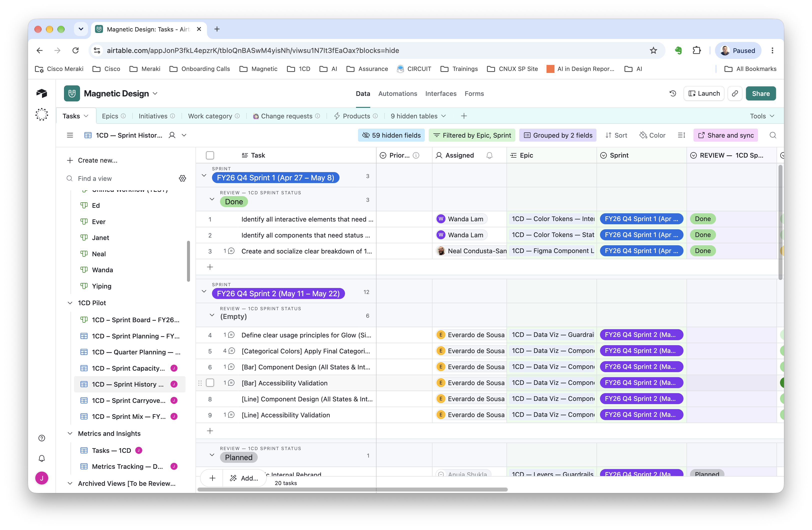Collapse the 1CD Pilot section
The image size is (812, 530).
click(x=70, y=303)
